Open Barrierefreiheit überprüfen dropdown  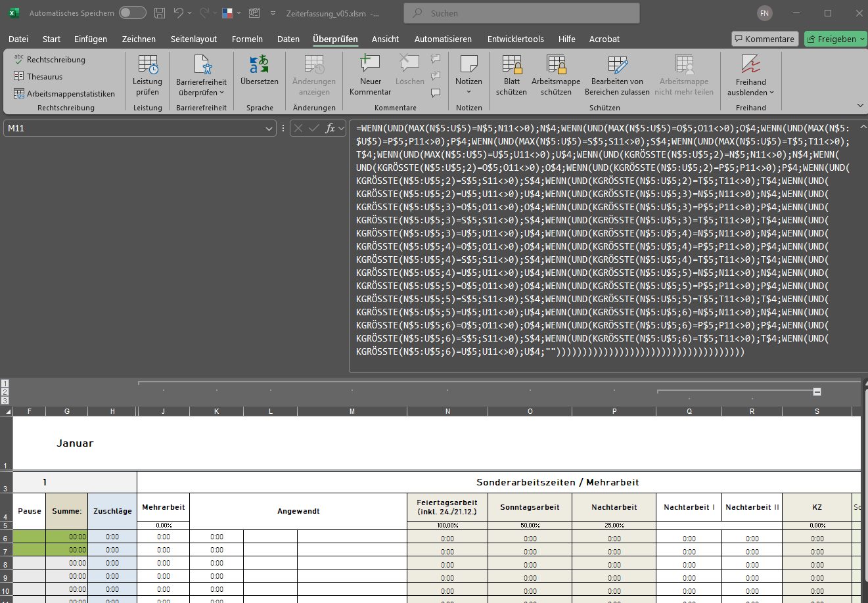(201, 75)
